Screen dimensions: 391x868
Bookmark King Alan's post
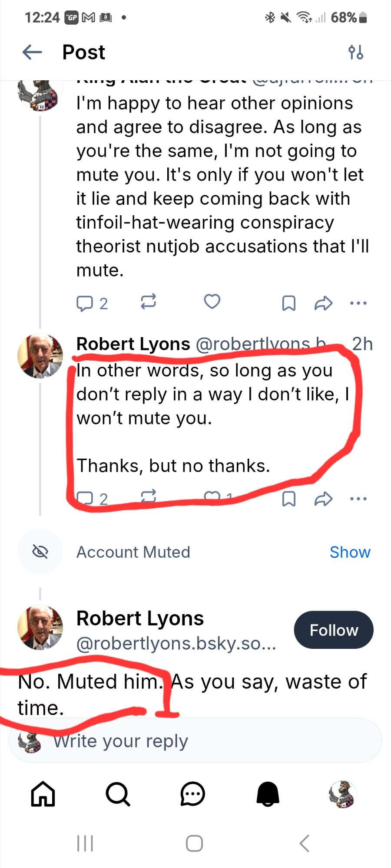pos(289,303)
